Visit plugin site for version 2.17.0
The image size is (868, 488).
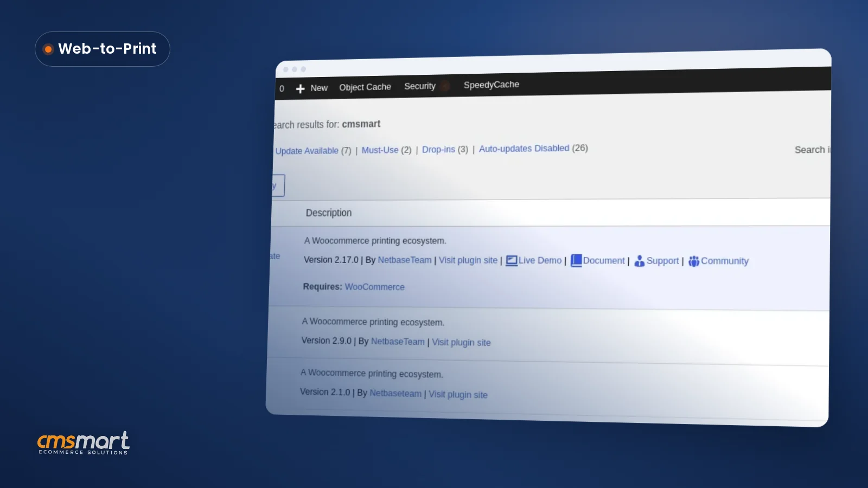(468, 260)
